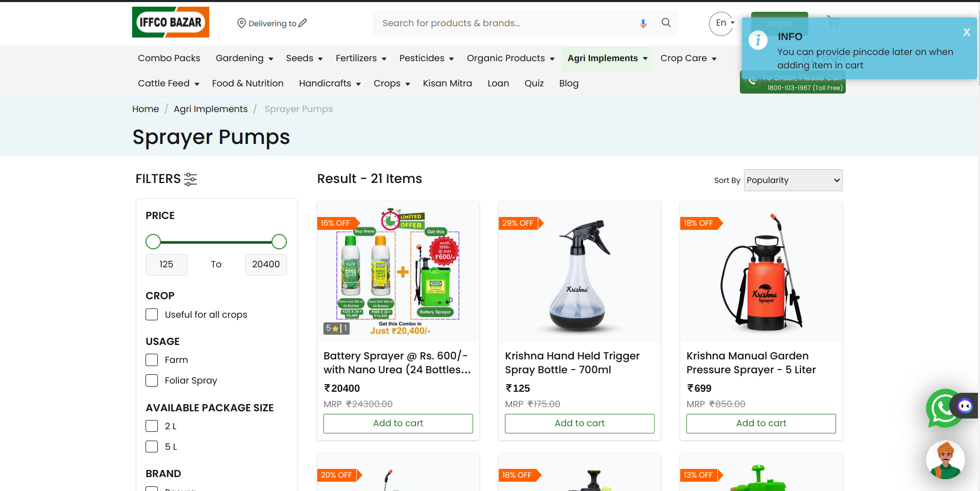The image size is (980, 491).
Task: Click the 13% OFF badge
Action: click(x=700, y=475)
